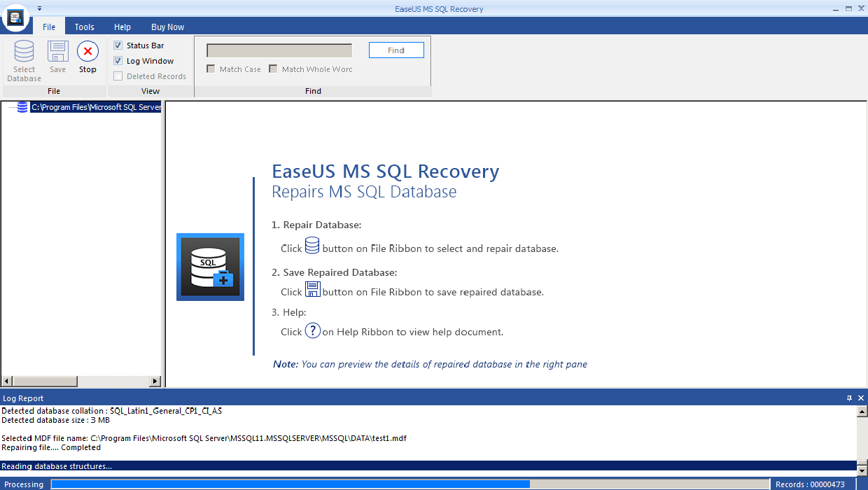Select the database icon in tree
Screen dimensions: 868x490
[22, 107]
